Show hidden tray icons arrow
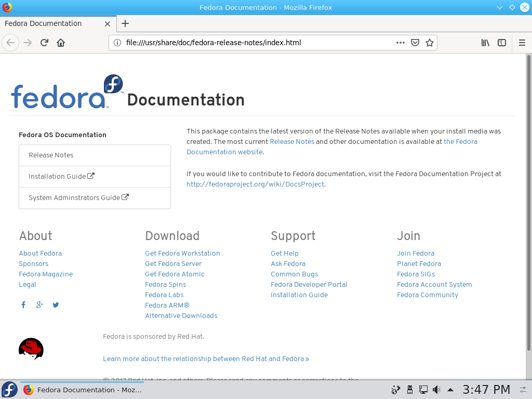Screen dimensions: 532x399 click(x=450, y=390)
